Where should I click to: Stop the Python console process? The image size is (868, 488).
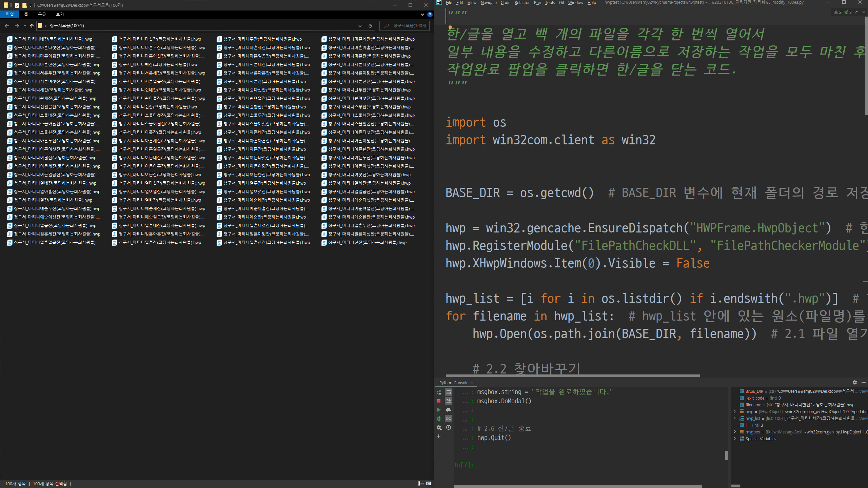[x=439, y=401]
